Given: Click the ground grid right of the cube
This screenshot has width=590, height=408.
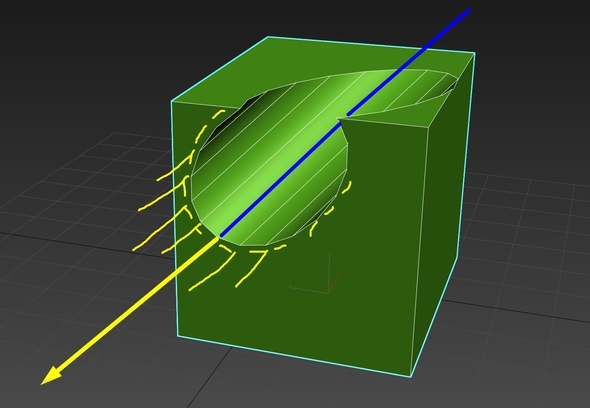Looking at the screenshot, I should pyautogui.click(x=527, y=245).
